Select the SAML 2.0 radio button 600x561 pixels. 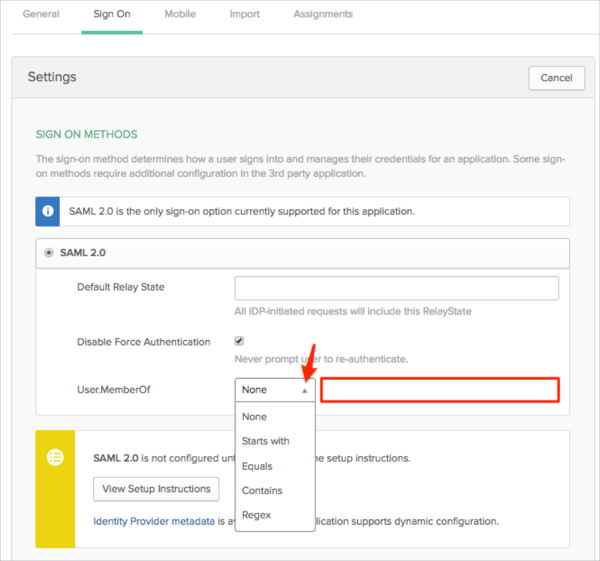49,253
